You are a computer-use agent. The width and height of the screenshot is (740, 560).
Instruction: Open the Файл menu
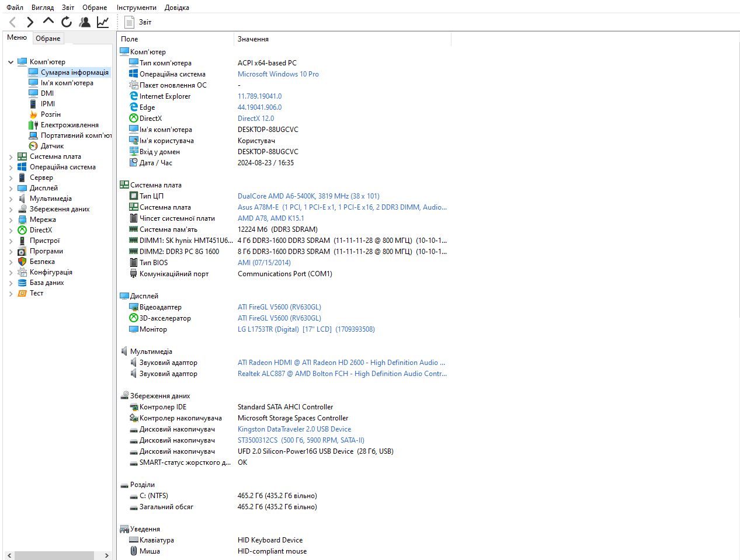15,8
